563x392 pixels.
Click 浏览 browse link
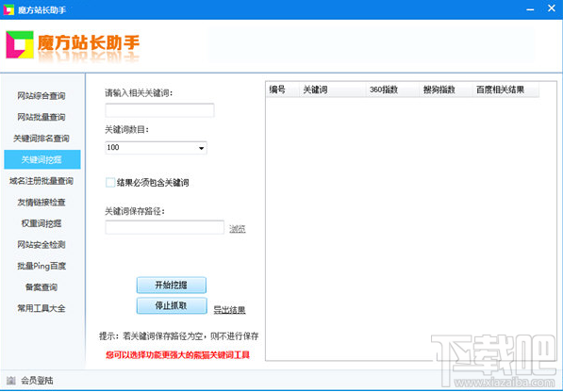coord(238,228)
